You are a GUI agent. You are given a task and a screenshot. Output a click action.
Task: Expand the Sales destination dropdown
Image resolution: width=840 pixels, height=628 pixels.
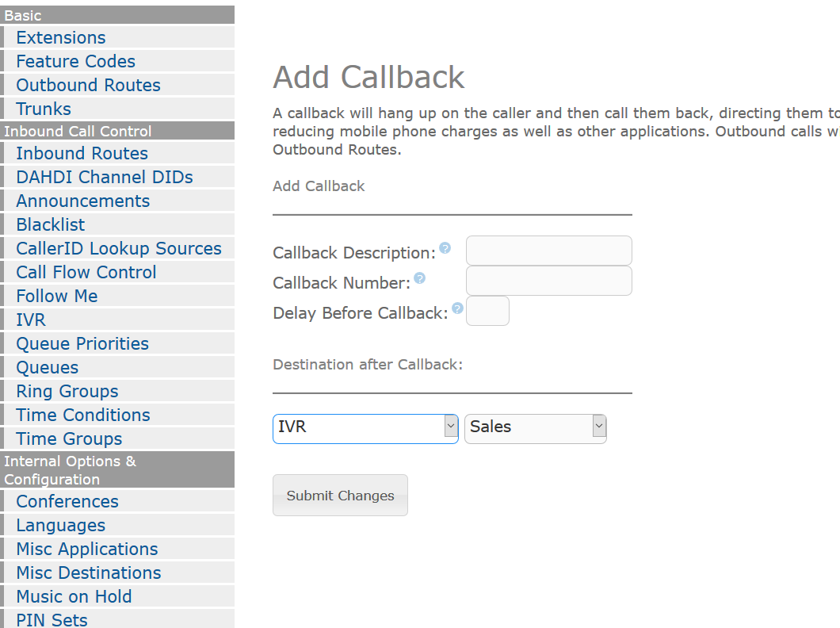coord(535,428)
